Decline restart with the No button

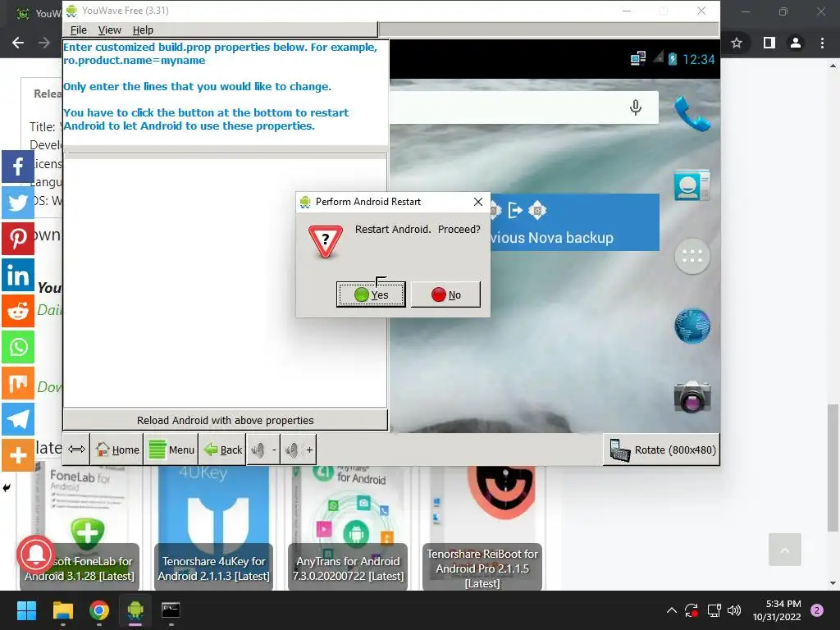[x=445, y=294]
